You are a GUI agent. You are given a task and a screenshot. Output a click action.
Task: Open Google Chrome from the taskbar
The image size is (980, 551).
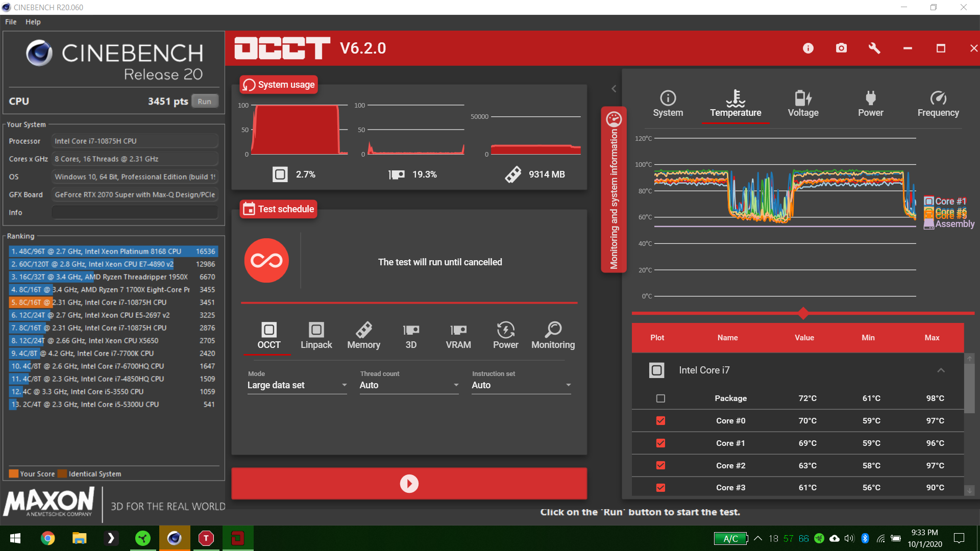48,538
